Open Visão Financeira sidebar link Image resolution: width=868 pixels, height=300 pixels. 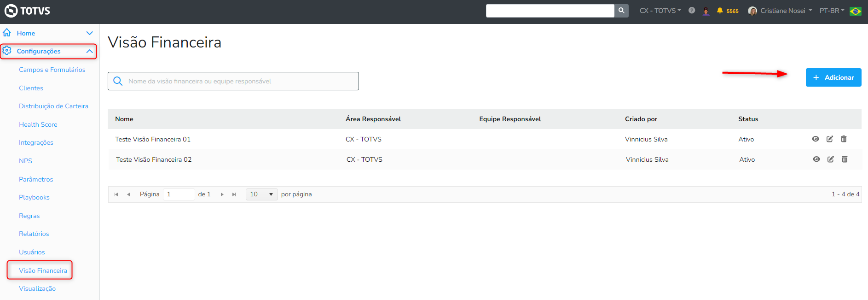pos(43,271)
